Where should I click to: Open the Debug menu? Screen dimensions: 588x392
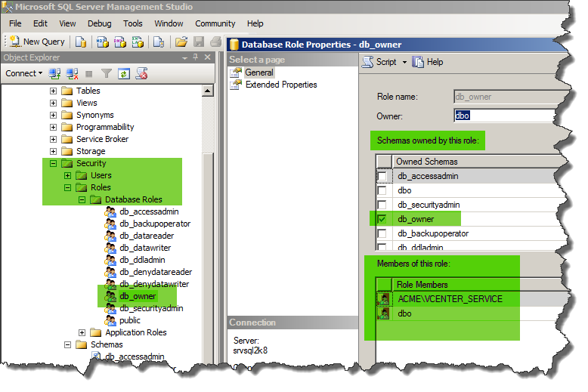click(99, 23)
